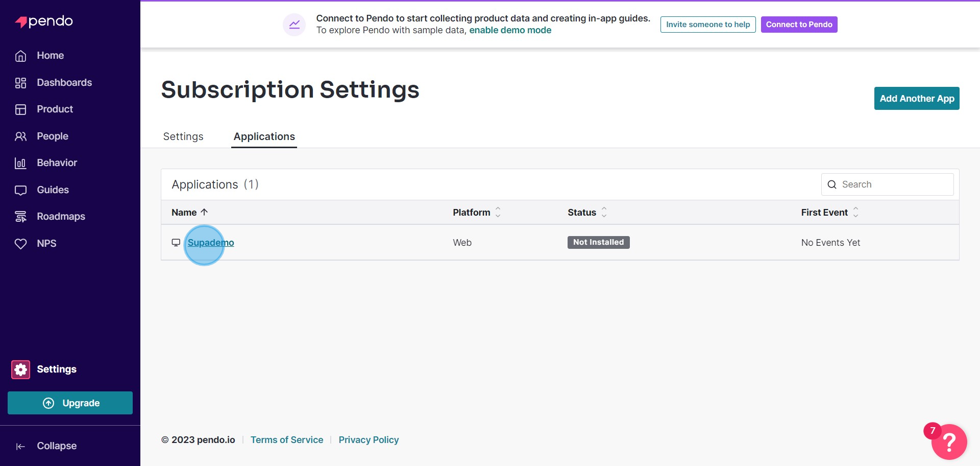Open People via the users icon
The width and height of the screenshot is (980, 466).
point(20,136)
